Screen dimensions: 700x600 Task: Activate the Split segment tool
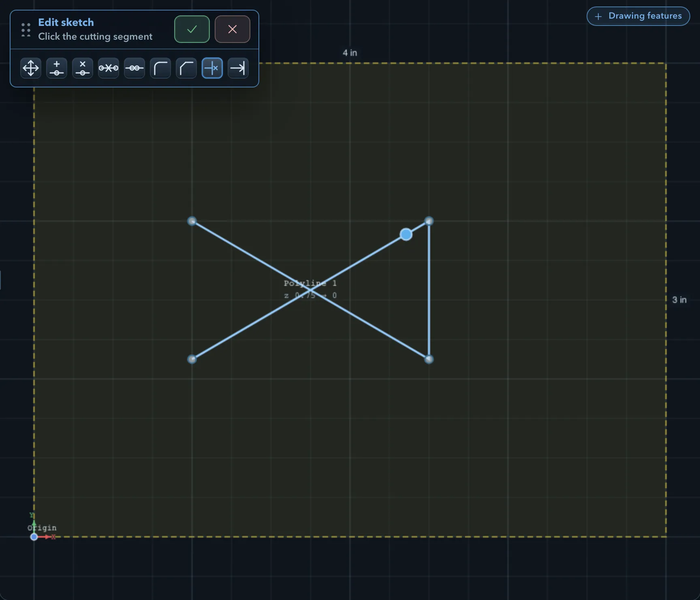[x=109, y=68]
